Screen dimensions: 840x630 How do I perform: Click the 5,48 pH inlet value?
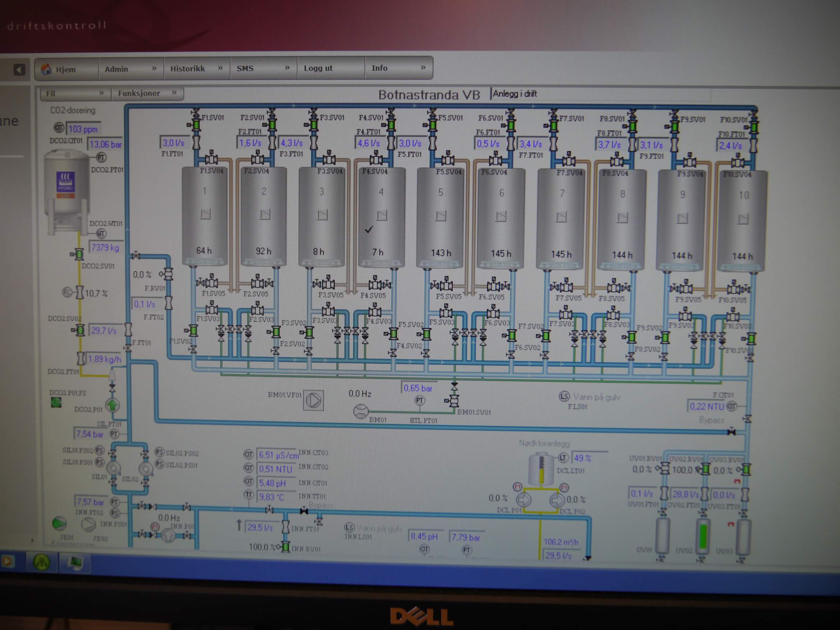click(277, 483)
